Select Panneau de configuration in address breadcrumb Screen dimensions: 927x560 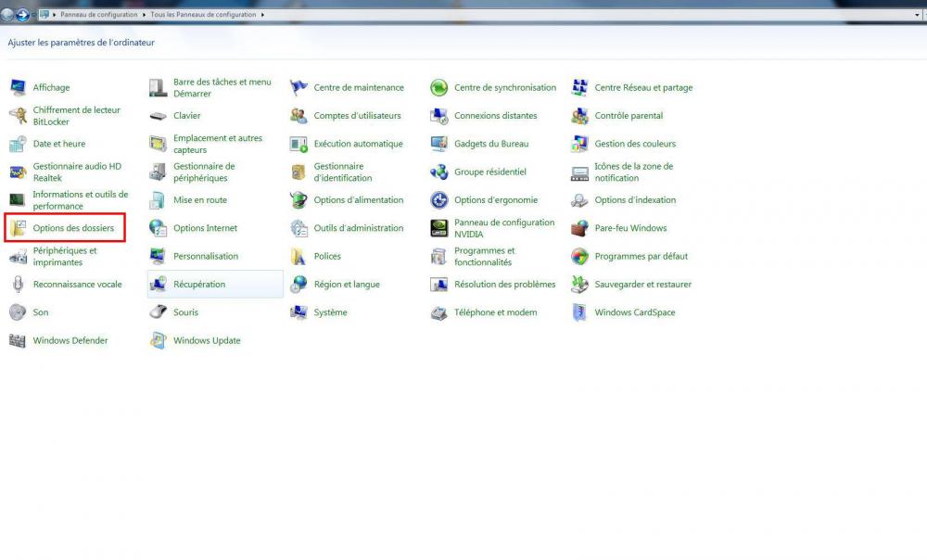pos(99,14)
